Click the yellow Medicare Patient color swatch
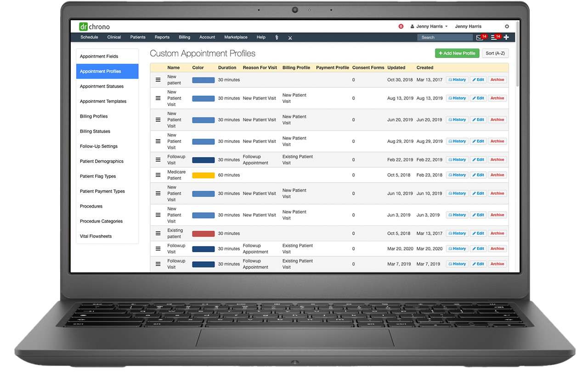Image resolution: width=588 pixels, height=373 pixels. click(x=203, y=175)
